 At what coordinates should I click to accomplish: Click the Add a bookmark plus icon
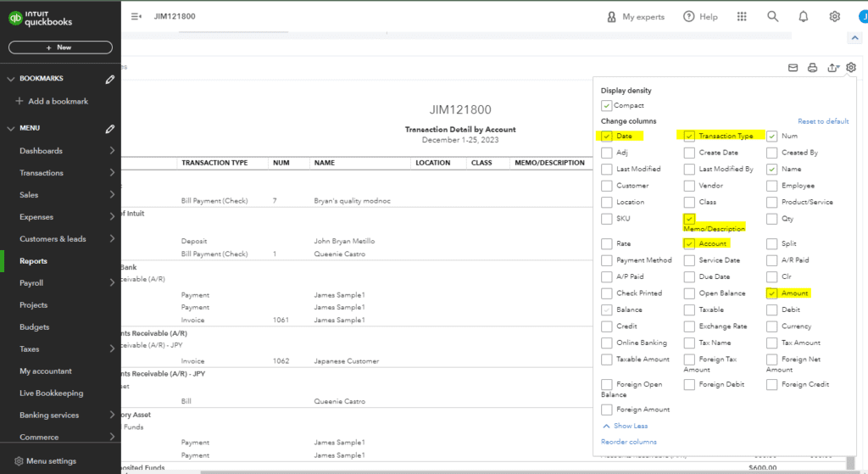coord(19,102)
